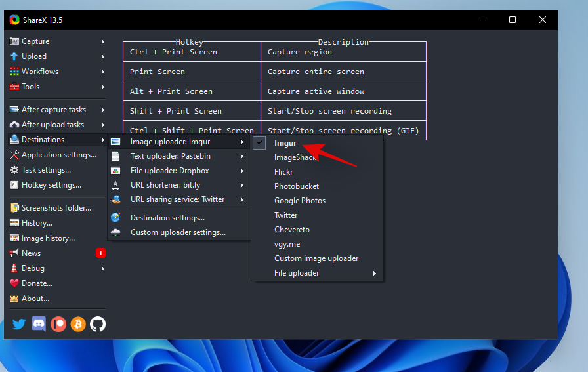Open the GitHub icon link
Image resolution: width=588 pixels, height=372 pixels.
pyautogui.click(x=98, y=324)
